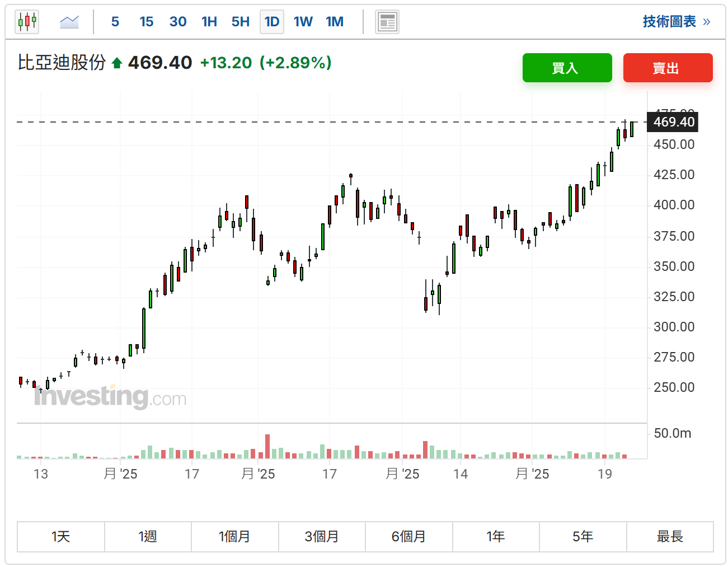Switch to the area chart icon
Viewport: 728px width, 567px height.
tap(69, 22)
